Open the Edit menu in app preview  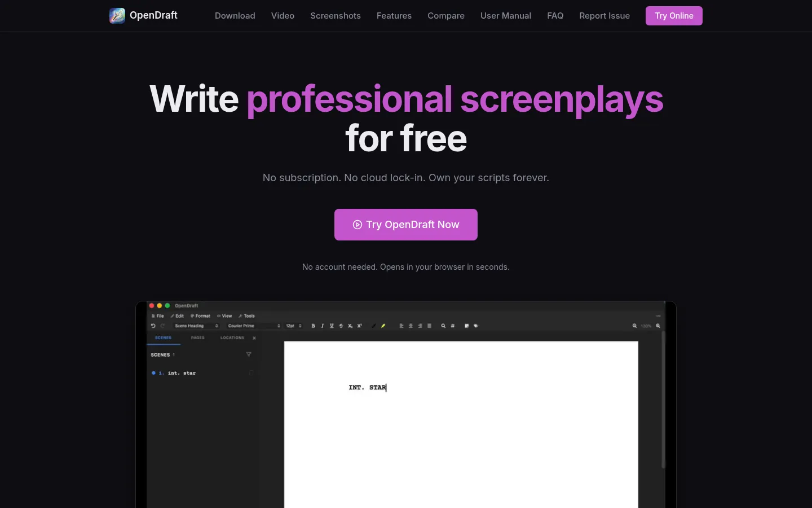178,316
